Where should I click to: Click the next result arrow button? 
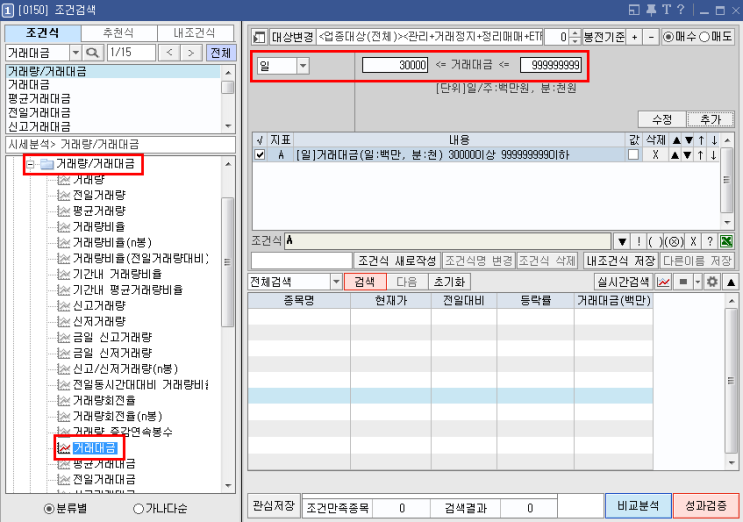click(x=190, y=53)
